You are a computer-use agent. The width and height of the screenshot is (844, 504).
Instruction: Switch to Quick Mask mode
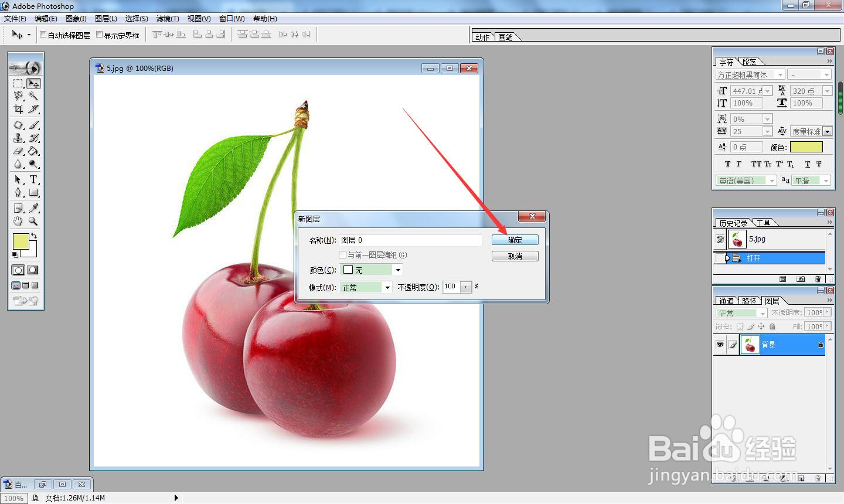[33, 270]
